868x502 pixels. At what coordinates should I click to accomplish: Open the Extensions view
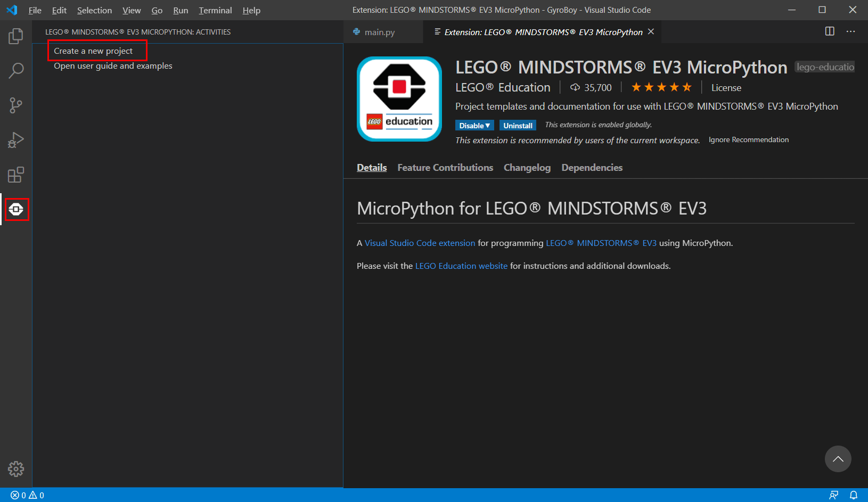click(16, 175)
